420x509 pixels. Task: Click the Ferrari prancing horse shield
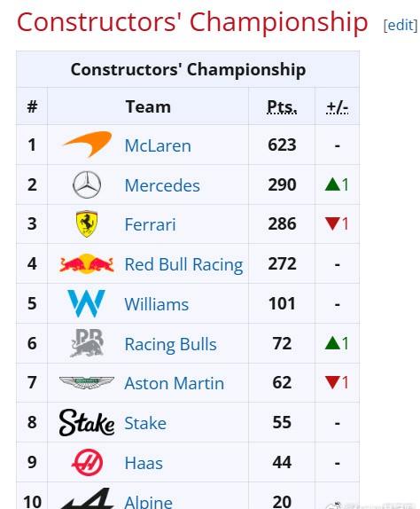point(87,224)
